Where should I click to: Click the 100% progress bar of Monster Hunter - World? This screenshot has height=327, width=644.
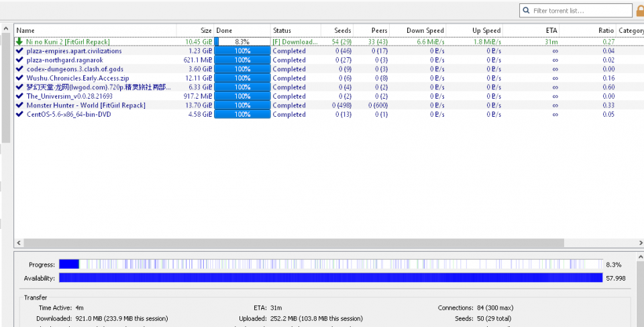242,105
